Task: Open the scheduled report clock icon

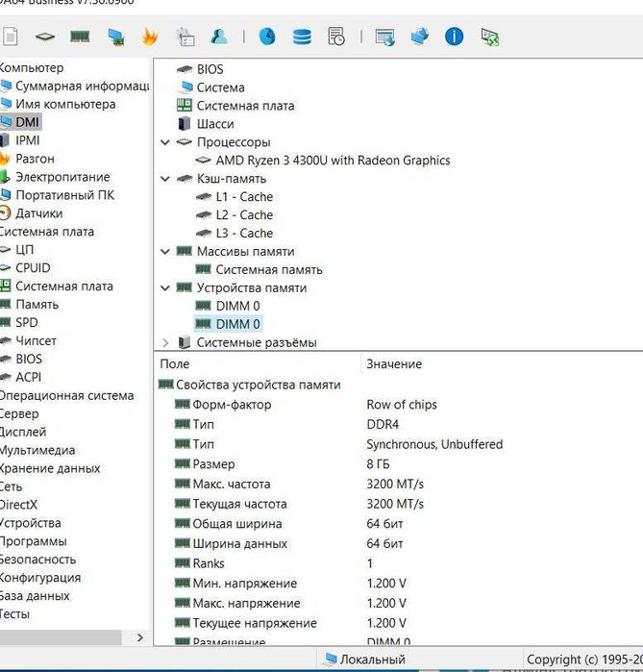Action: (x=336, y=37)
